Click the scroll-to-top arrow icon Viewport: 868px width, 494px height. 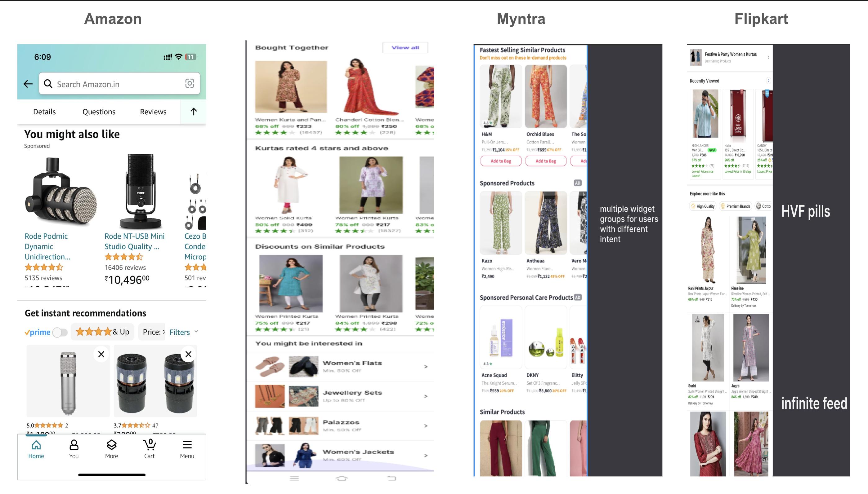pyautogui.click(x=194, y=112)
